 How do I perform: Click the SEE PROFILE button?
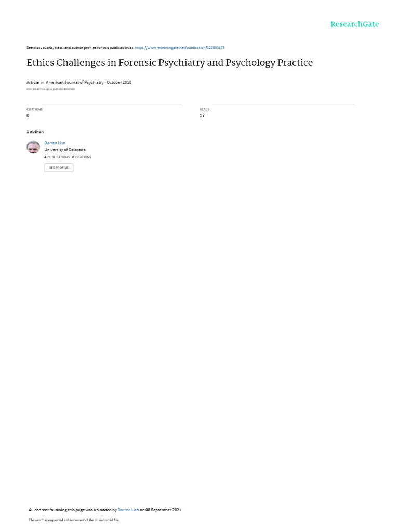click(x=59, y=168)
